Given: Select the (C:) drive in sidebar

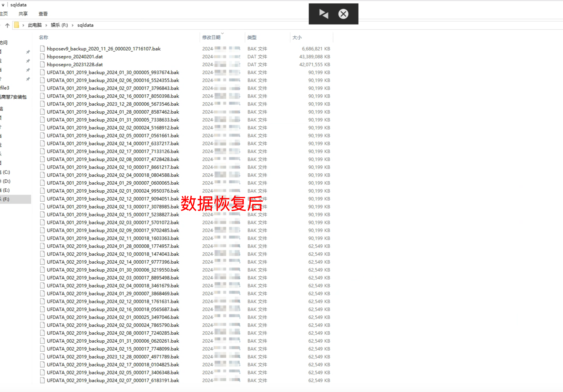Looking at the screenshot, I should pyautogui.click(x=6, y=172).
